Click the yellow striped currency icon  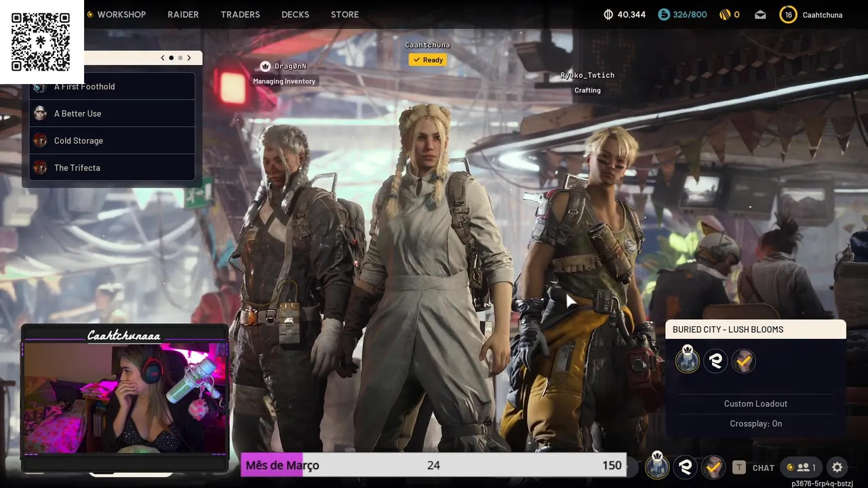(725, 14)
